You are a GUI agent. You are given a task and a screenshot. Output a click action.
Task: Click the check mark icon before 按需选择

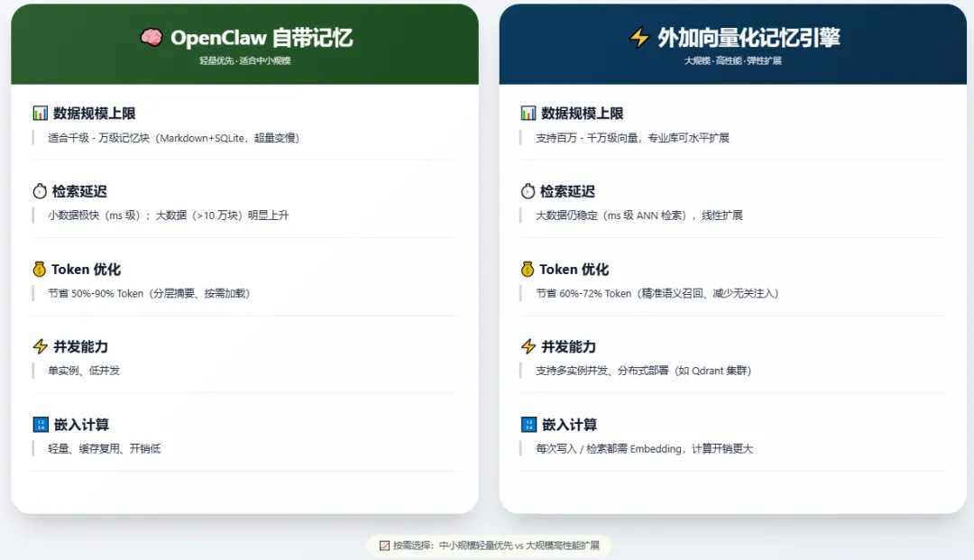pyautogui.click(x=384, y=546)
